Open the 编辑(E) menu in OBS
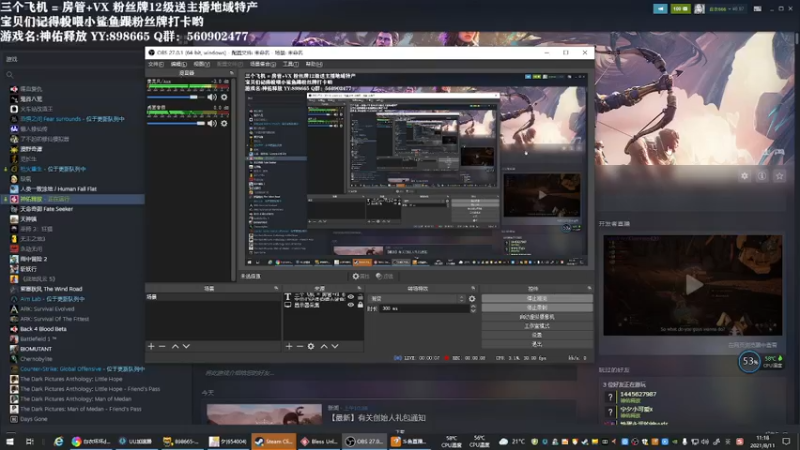 (179, 64)
